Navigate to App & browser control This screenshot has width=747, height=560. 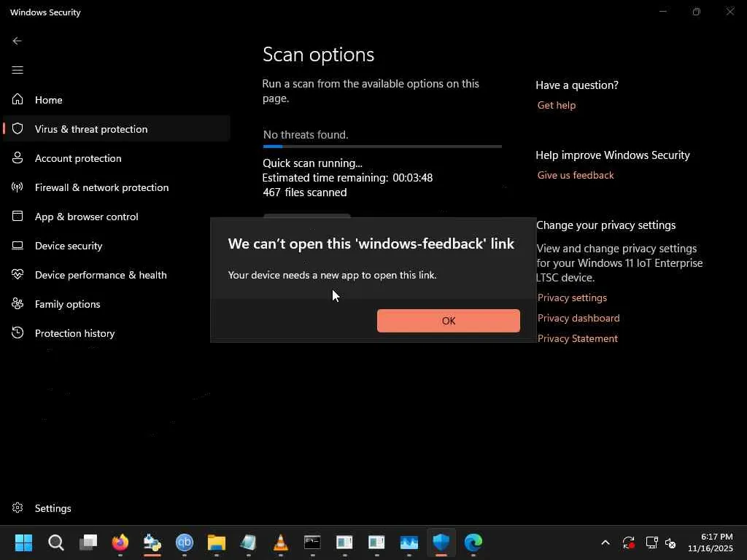(116, 216)
